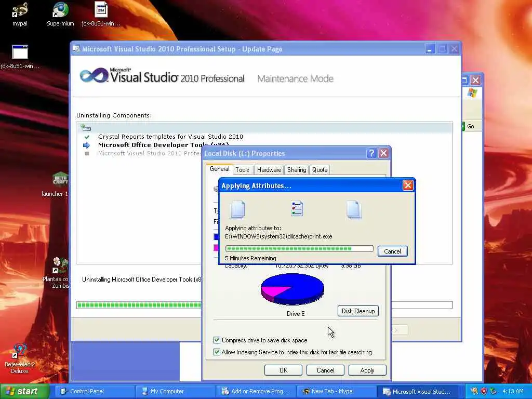This screenshot has width=532, height=399.
Task: Click the Disk Cleanup button
Action: [x=358, y=311]
